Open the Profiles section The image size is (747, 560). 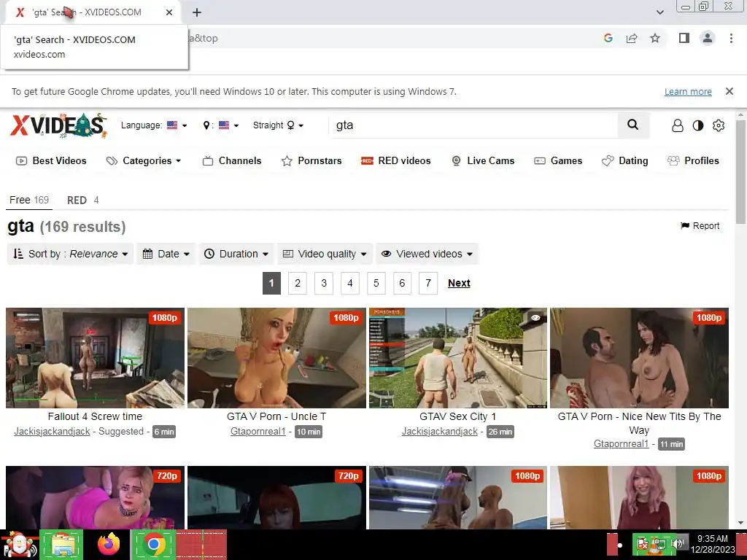pos(693,161)
